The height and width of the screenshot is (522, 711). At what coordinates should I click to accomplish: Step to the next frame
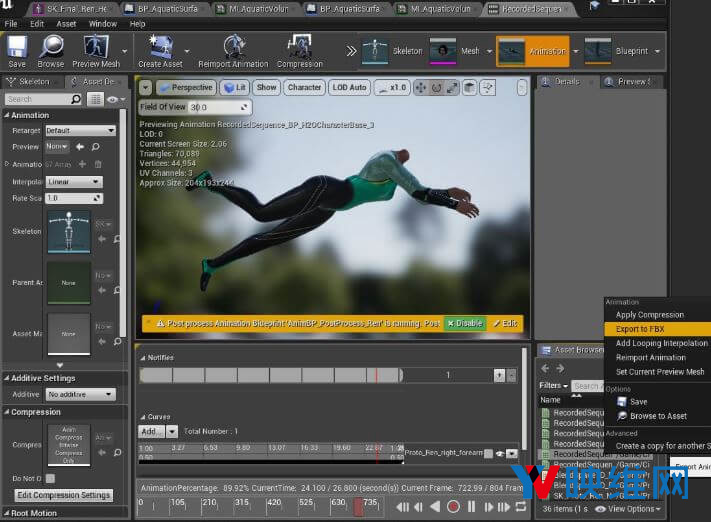pos(489,507)
